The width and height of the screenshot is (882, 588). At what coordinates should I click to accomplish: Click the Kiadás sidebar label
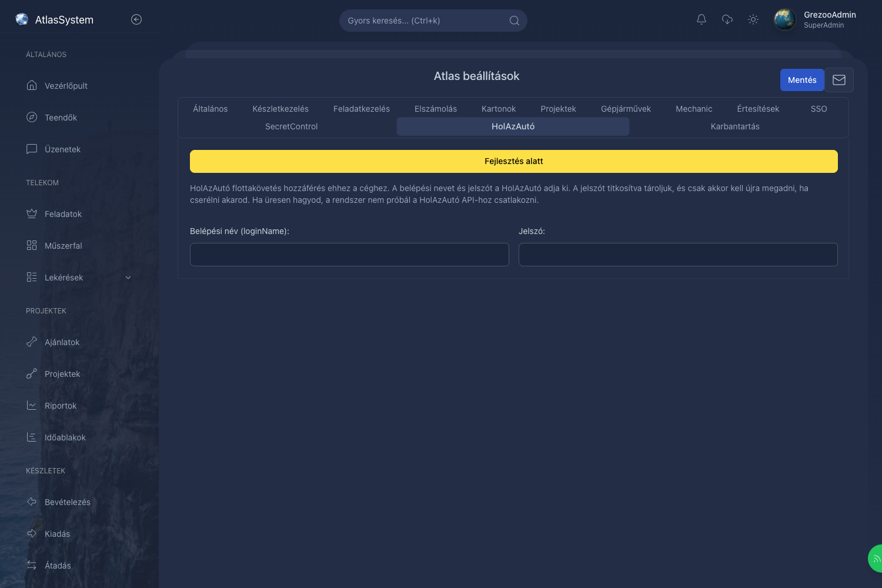pos(57,534)
